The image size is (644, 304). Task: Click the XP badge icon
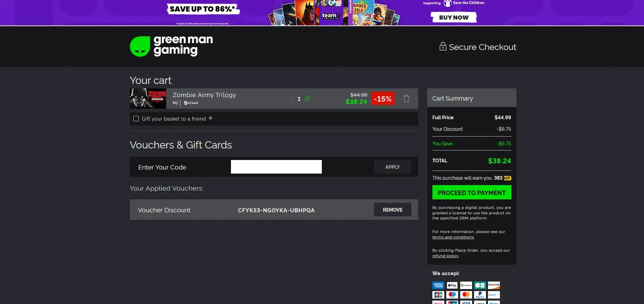(x=508, y=178)
